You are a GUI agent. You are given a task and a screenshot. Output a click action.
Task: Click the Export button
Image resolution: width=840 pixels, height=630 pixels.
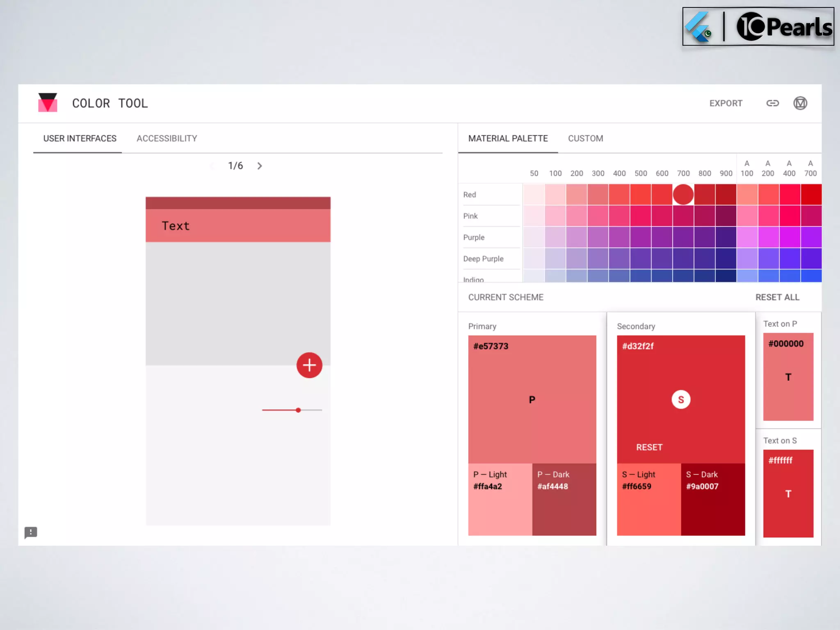[726, 103]
